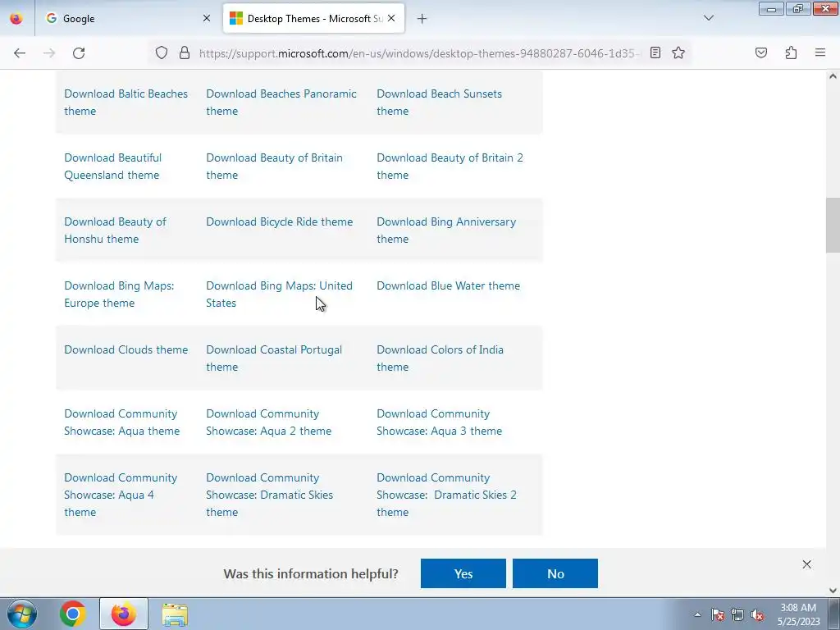Open Community Showcase: Dramatic Skies 2 theme
This screenshot has height=630, width=840.
click(446, 495)
